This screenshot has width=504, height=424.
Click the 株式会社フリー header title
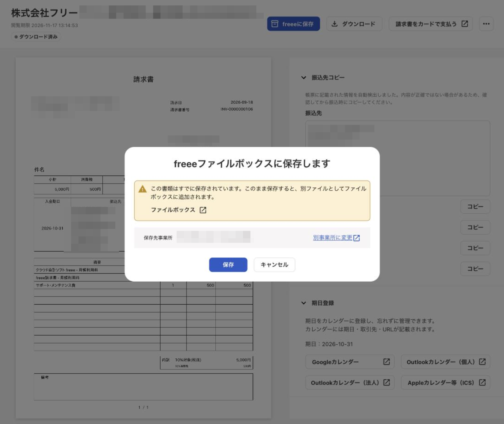coord(44,13)
